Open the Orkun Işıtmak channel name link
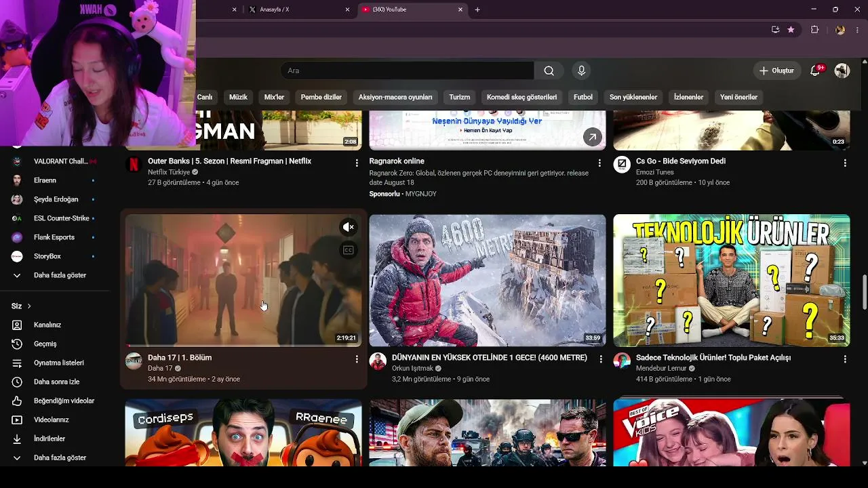 [x=412, y=368]
